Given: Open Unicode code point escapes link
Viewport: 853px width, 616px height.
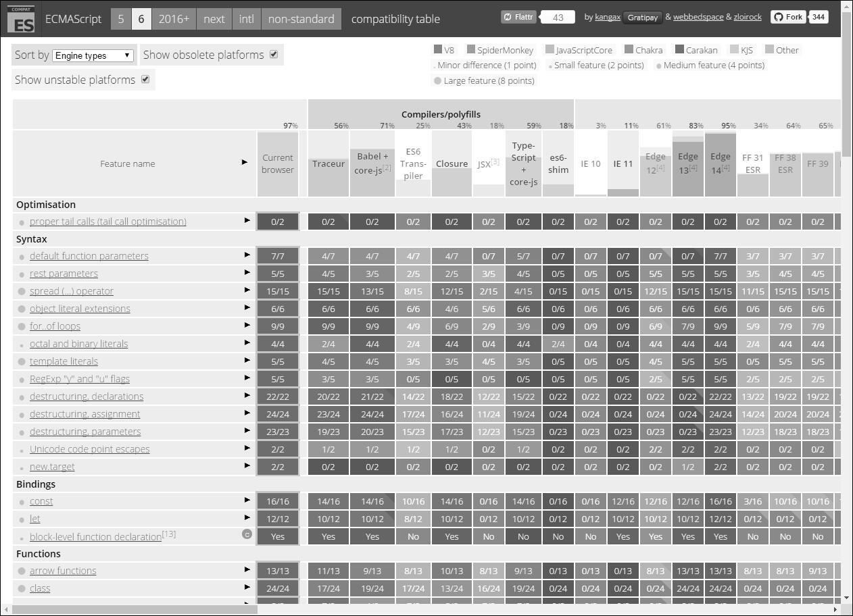Looking at the screenshot, I should pos(89,449).
